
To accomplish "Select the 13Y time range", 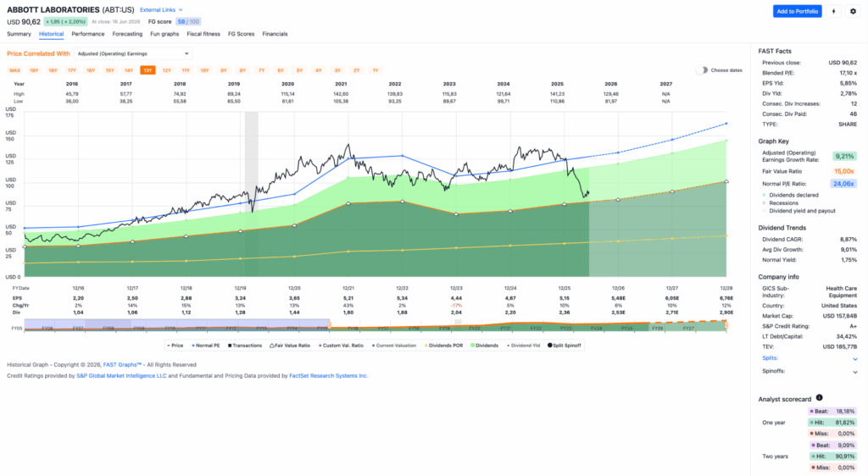I will pos(147,70).
